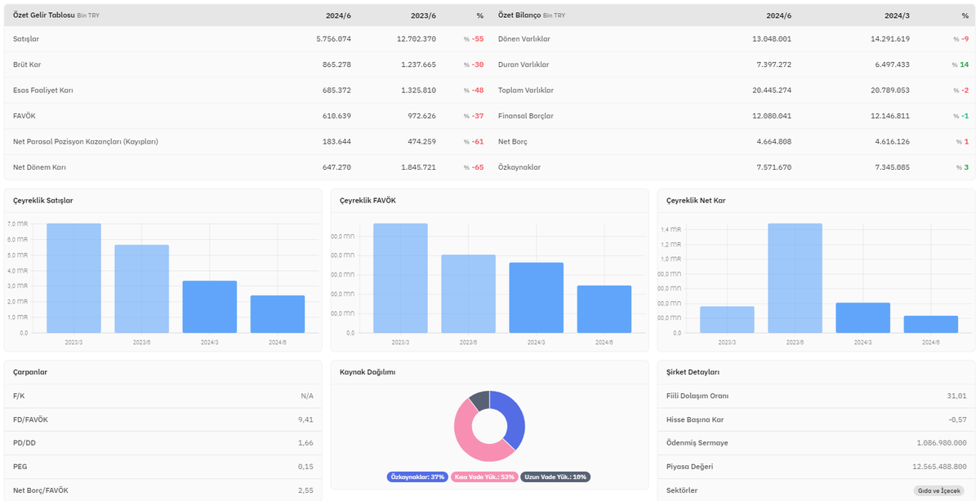Screen dimensions: 980x501
Task: Click the Toplam Varlıklar value 20.445.274
Action: pos(772,91)
